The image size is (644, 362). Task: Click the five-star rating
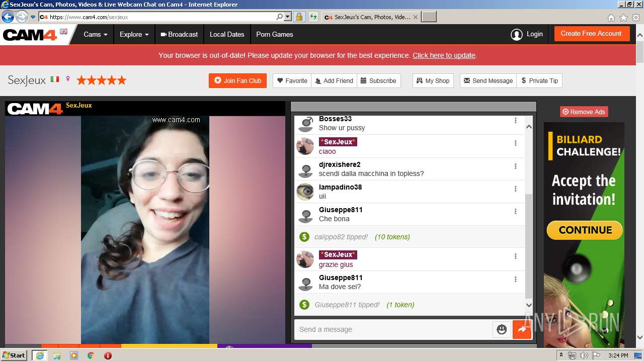click(x=102, y=80)
